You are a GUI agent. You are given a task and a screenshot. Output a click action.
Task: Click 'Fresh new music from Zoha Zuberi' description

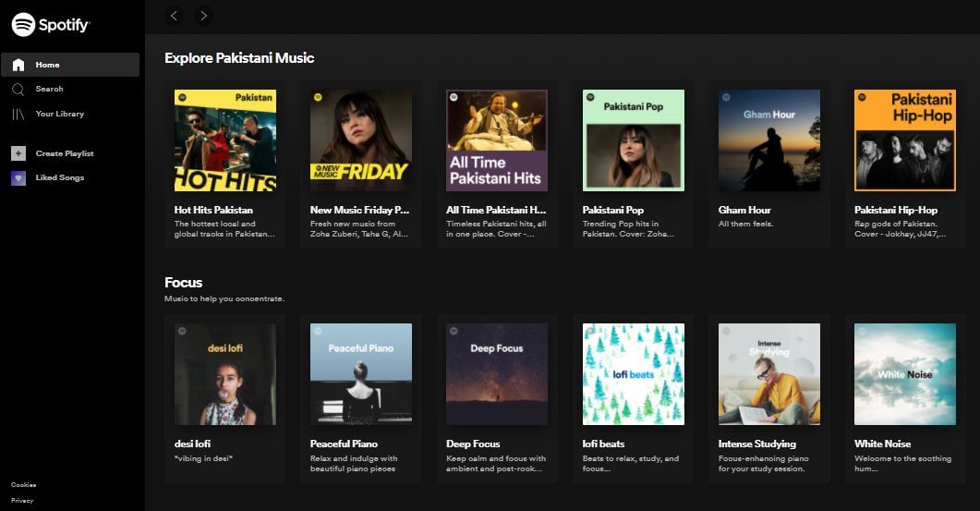(x=359, y=229)
